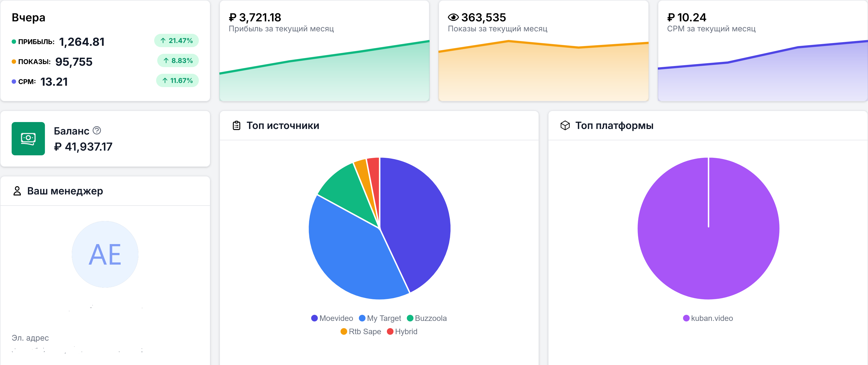The width and height of the screenshot is (868, 365).
Task: Click the Эл. адрес label
Action: [30, 338]
